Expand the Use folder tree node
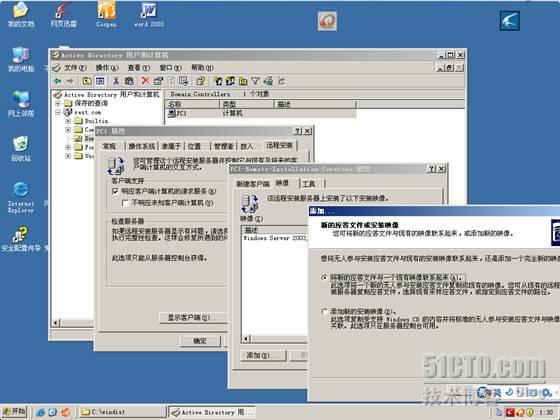 (68, 156)
